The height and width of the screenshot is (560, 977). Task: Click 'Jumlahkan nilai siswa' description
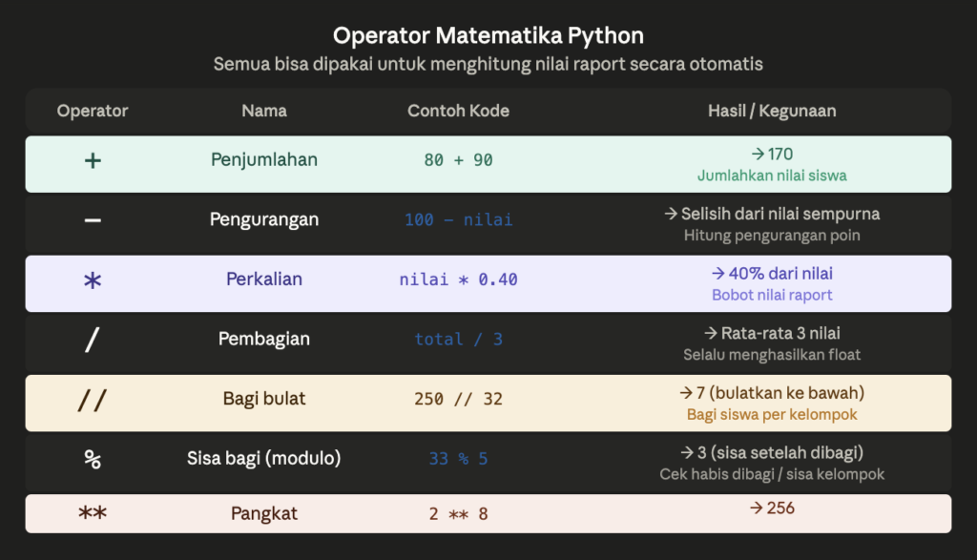771,176
